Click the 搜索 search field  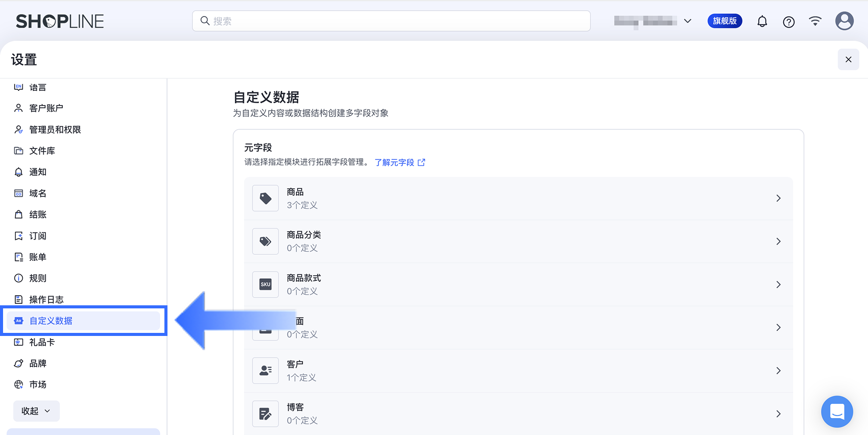pyautogui.click(x=391, y=21)
